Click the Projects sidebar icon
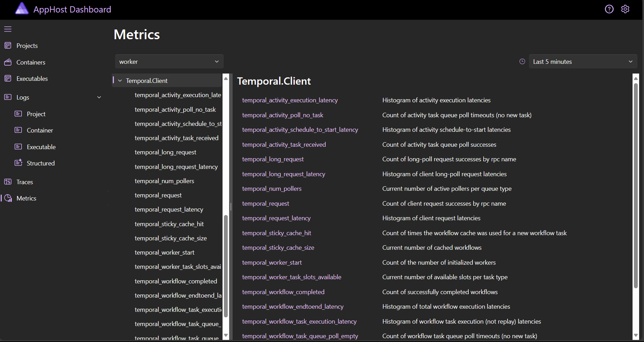 click(8, 45)
